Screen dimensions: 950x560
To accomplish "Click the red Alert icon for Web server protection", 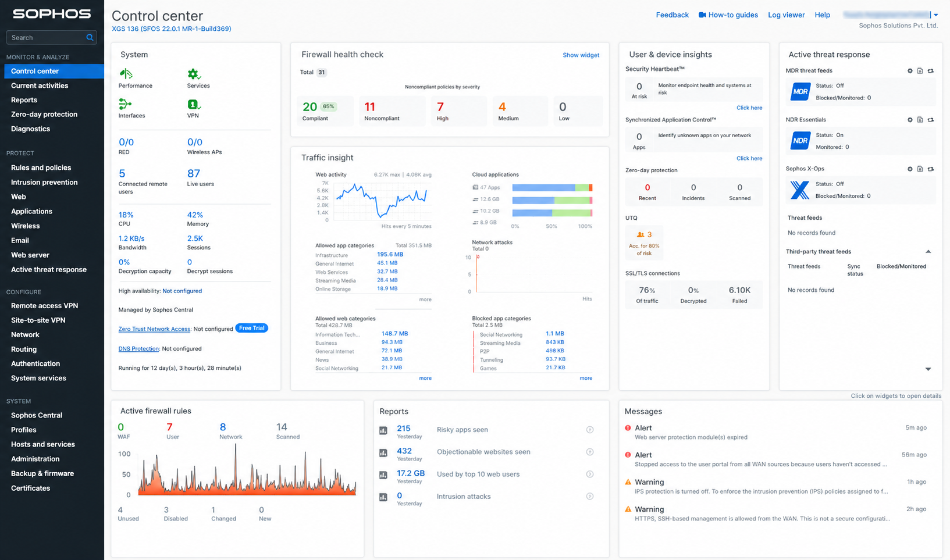I will point(628,428).
